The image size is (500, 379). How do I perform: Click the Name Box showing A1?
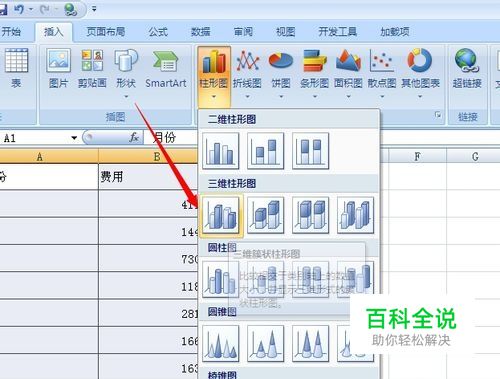tap(35, 138)
